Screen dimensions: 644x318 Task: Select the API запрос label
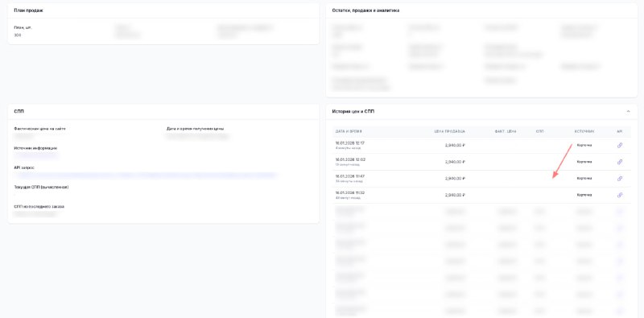(24, 167)
